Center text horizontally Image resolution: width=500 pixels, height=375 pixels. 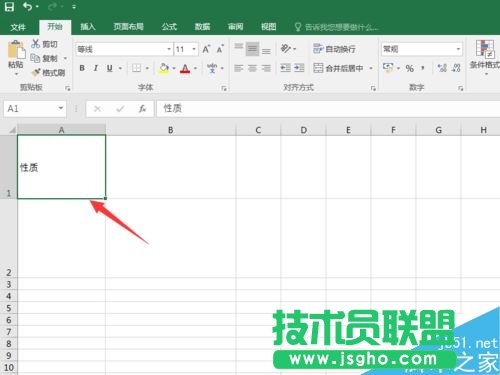(253, 68)
